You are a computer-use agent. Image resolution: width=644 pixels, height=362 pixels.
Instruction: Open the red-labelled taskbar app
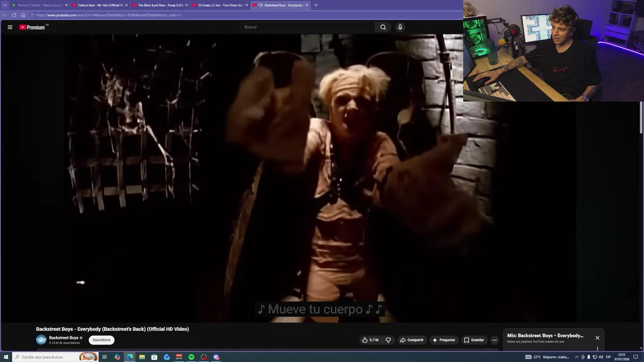[179, 357]
